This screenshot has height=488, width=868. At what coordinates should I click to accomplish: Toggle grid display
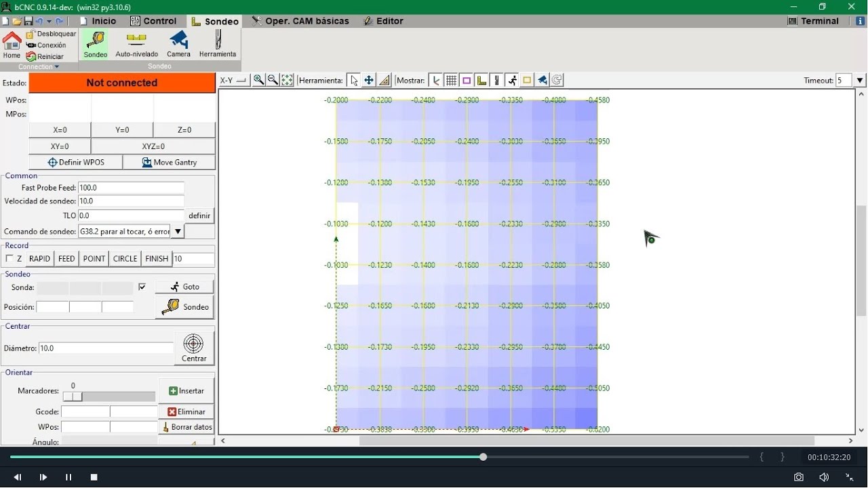click(452, 80)
